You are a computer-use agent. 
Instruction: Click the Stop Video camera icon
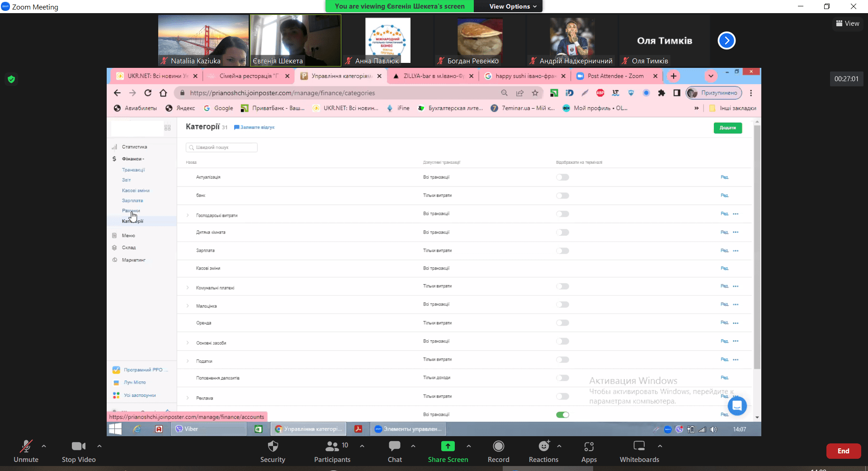[x=78, y=447]
